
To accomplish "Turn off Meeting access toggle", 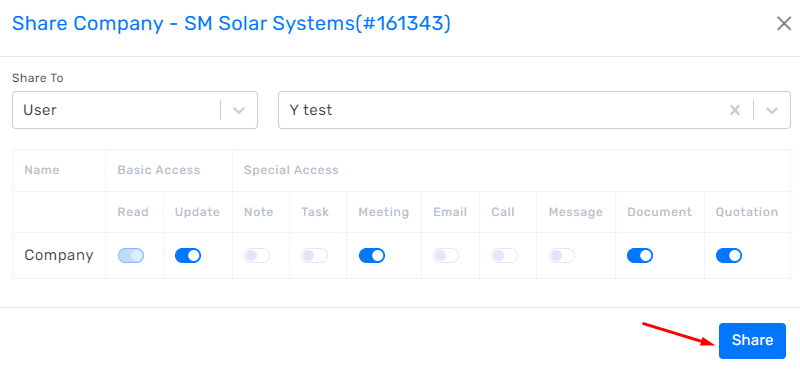I will coord(372,256).
